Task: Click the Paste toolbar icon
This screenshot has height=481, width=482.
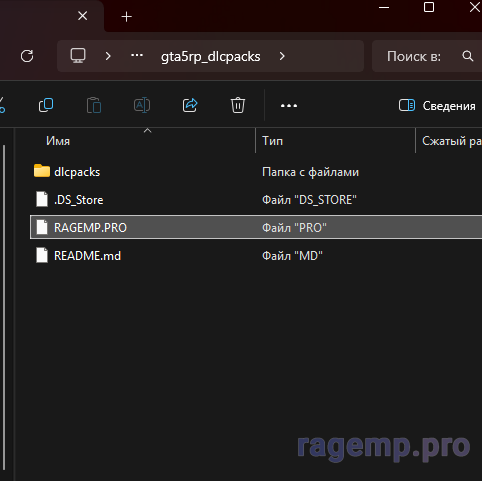Action: coord(94,105)
